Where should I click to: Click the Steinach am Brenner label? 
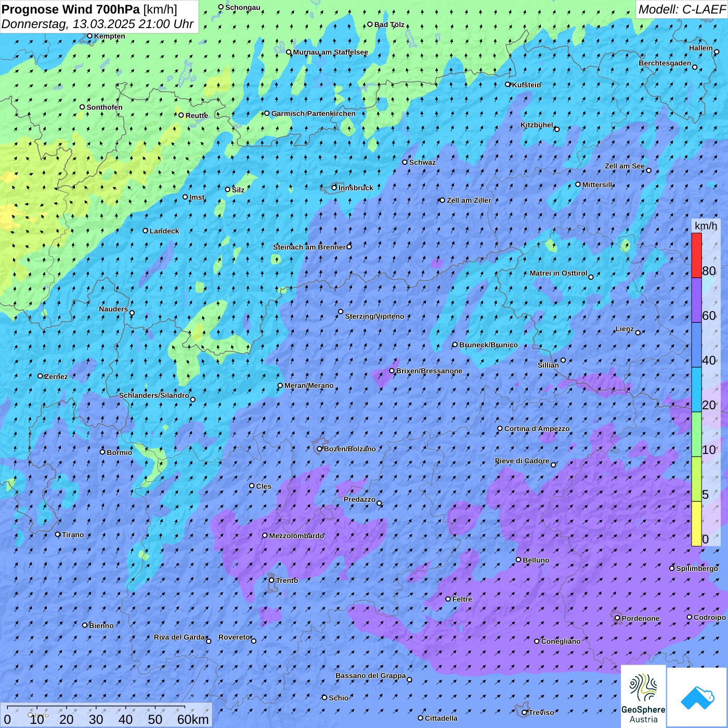pos(309,247)
